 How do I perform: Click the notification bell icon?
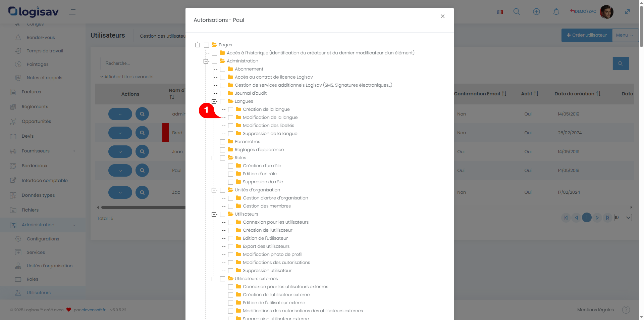(556, 12)
